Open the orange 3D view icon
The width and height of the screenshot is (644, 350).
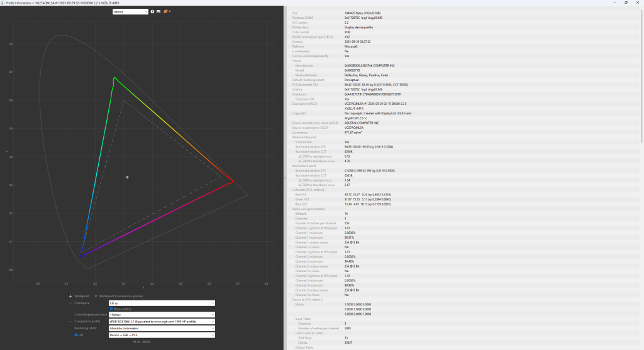pyautogui.click(x=165, y=11)
